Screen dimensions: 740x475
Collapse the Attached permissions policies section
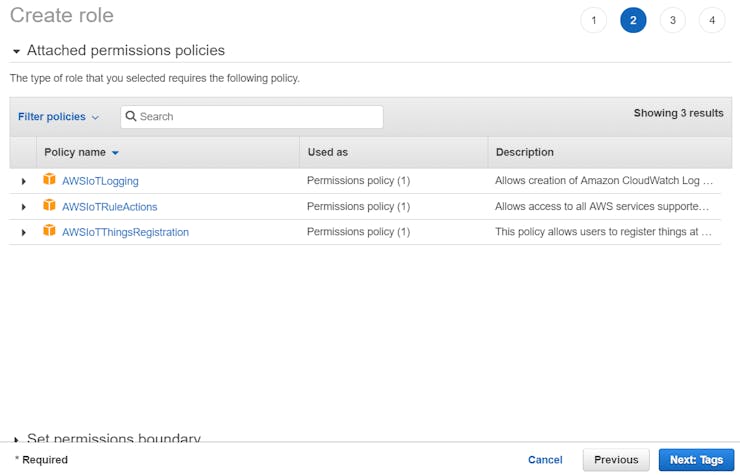coord(16,51)
